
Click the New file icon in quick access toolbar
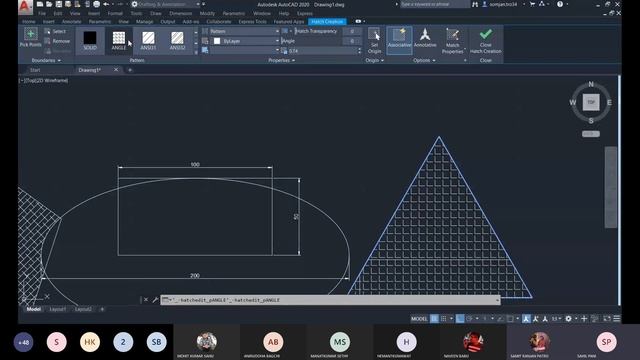(x=40, y=4)
